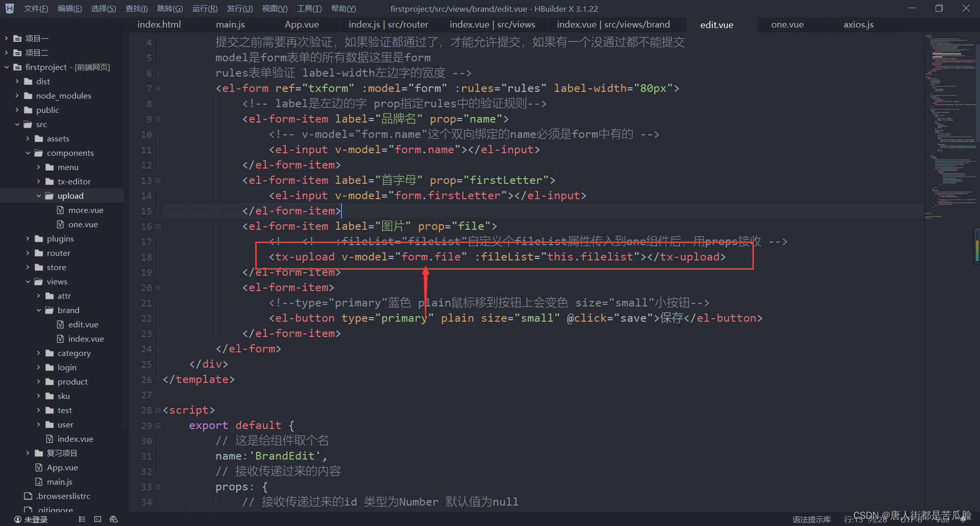Click the edit.vue file icon in tree
The width and height of the screenshot is (980, 526).
pos(60,324)
